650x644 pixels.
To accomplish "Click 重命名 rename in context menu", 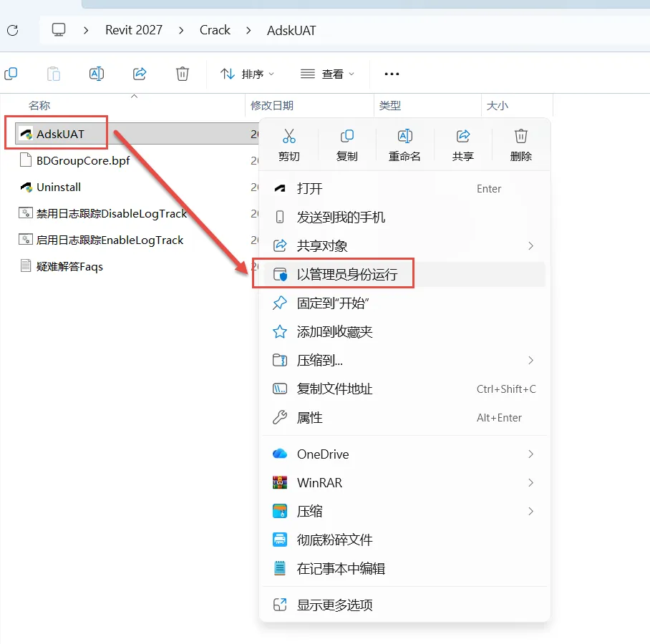I will pos(404,145).
